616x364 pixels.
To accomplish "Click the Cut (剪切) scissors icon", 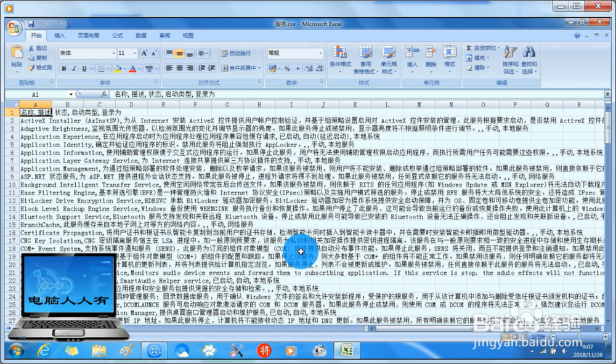I will (31, 48).
